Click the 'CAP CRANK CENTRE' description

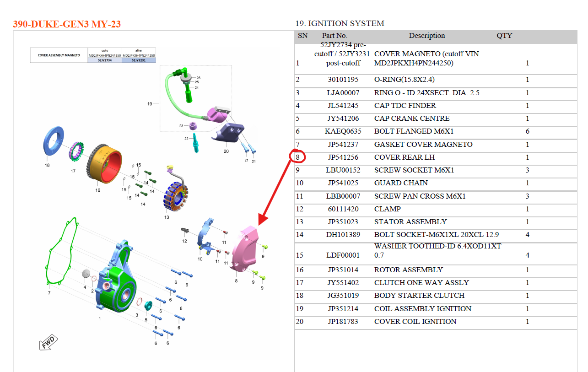pyautogui.click(x=412, y=119)
